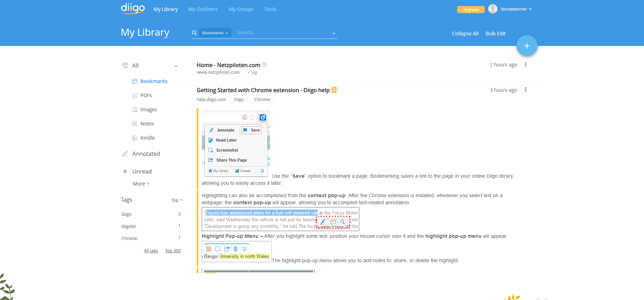
Task: Click Collapse All link
Action: tap(465, 34)
